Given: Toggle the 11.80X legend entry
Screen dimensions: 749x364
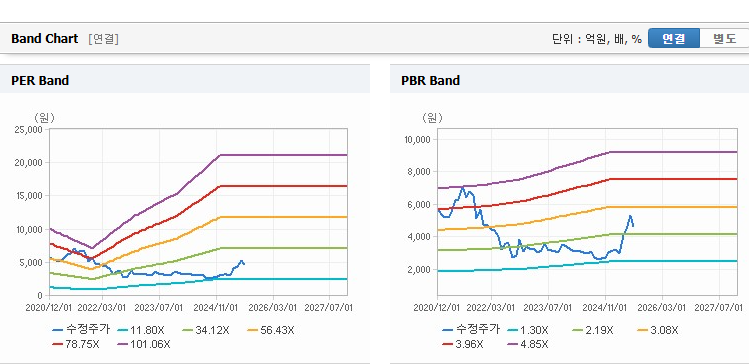Looking at the screenshot, I should coord(140,330).
